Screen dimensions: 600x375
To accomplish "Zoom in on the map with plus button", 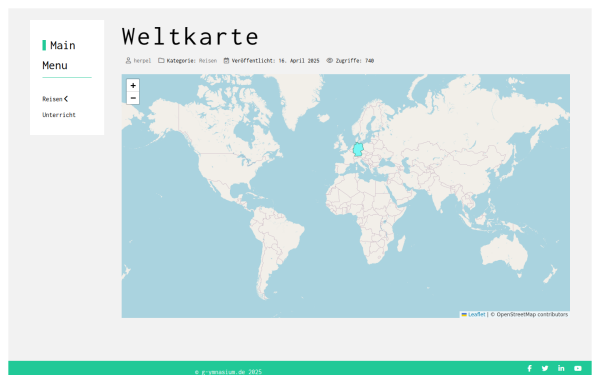I will pyautogui.click(x=133, y=85).
